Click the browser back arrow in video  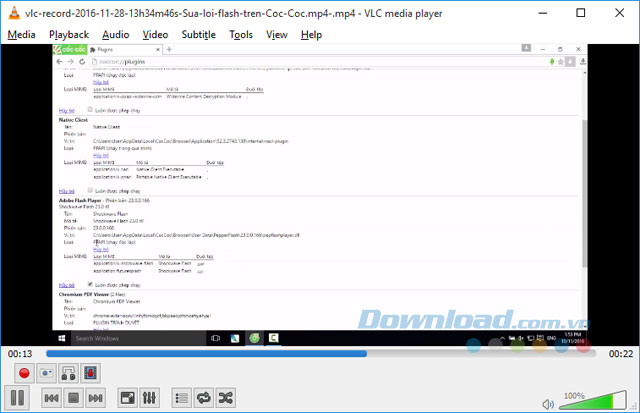[60, 62]
